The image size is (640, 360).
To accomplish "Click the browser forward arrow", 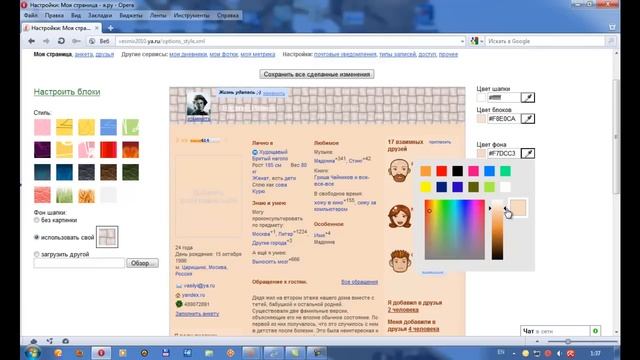I will pos(46,41).
